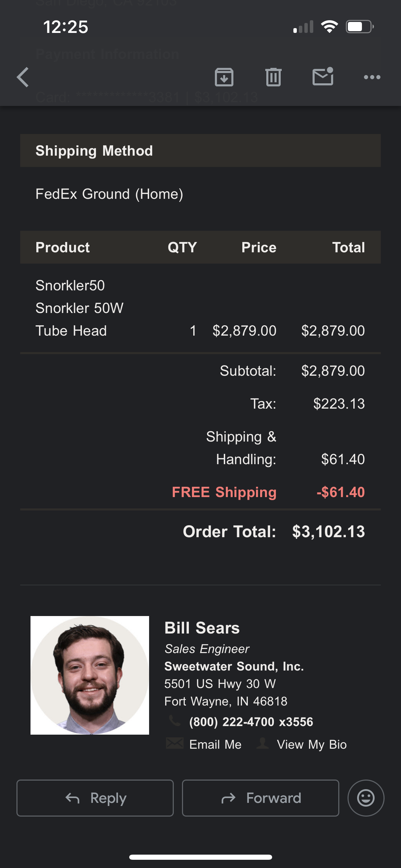401x868 pixels.
Task: Tap the back arrow to leave email
Action: point(23,77)
